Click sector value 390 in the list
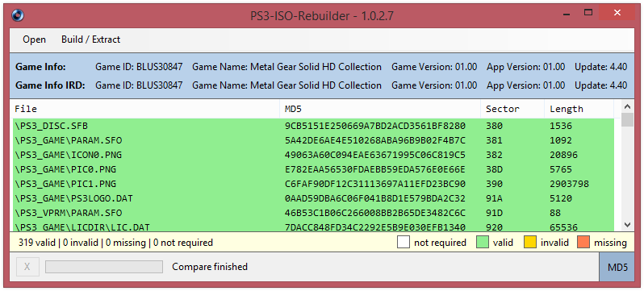The height and width of the screenshot is (291, 644). 494,184
